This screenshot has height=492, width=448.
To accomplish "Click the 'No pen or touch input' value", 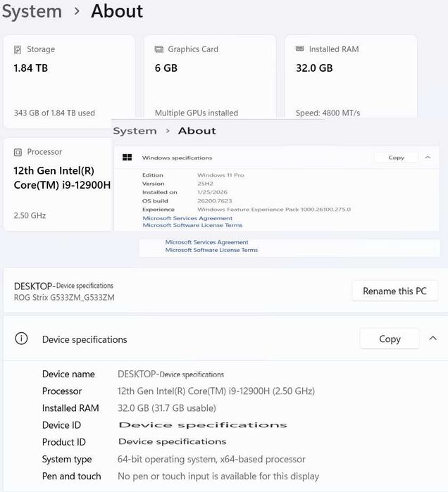I will click(218, 477).
